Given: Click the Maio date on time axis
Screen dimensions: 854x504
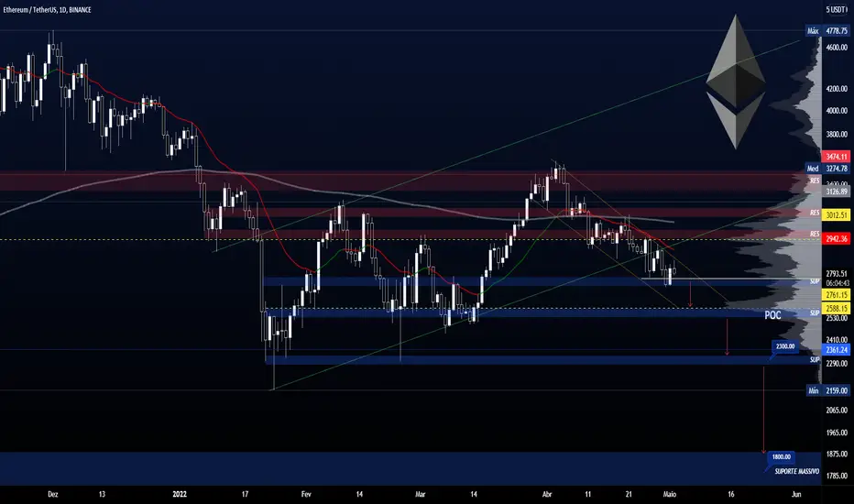Looking at the screenshot, I should pos(670,494).
